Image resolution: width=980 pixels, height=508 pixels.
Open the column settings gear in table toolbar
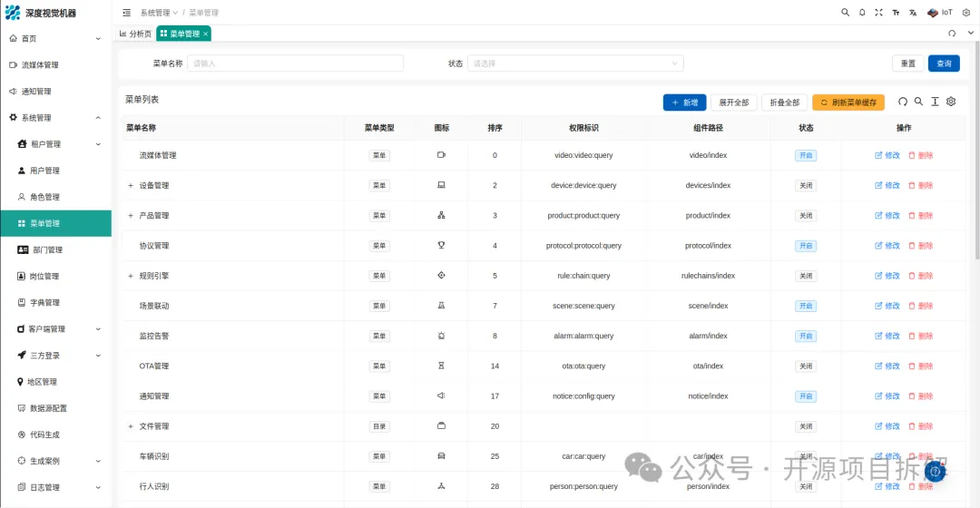click(951, 102)
